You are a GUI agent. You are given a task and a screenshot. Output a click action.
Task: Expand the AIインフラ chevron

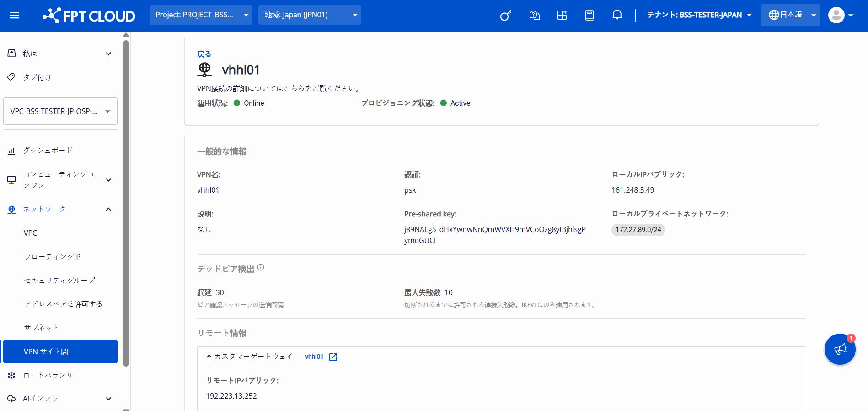point(108,399)
